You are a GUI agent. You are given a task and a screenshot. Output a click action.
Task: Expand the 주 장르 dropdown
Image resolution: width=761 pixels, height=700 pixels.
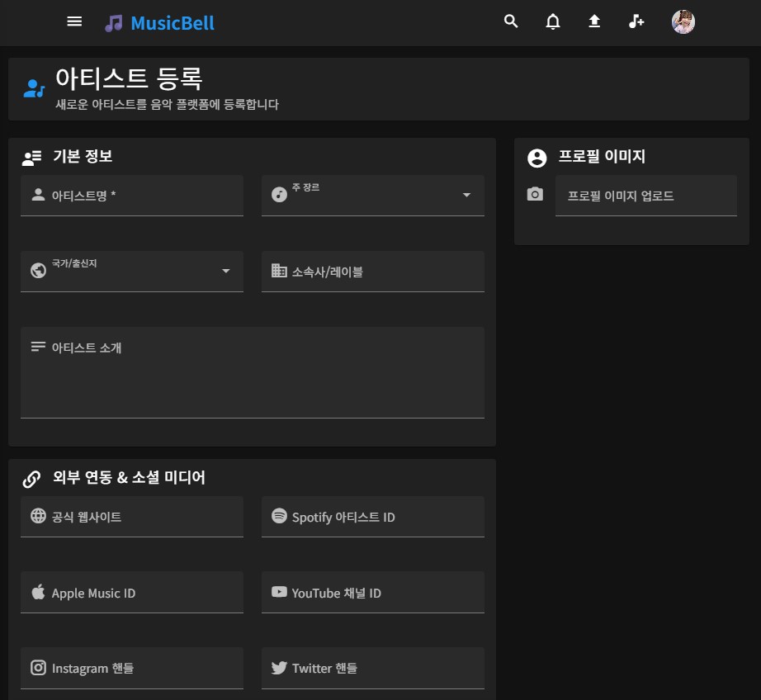tap(373, 196)
